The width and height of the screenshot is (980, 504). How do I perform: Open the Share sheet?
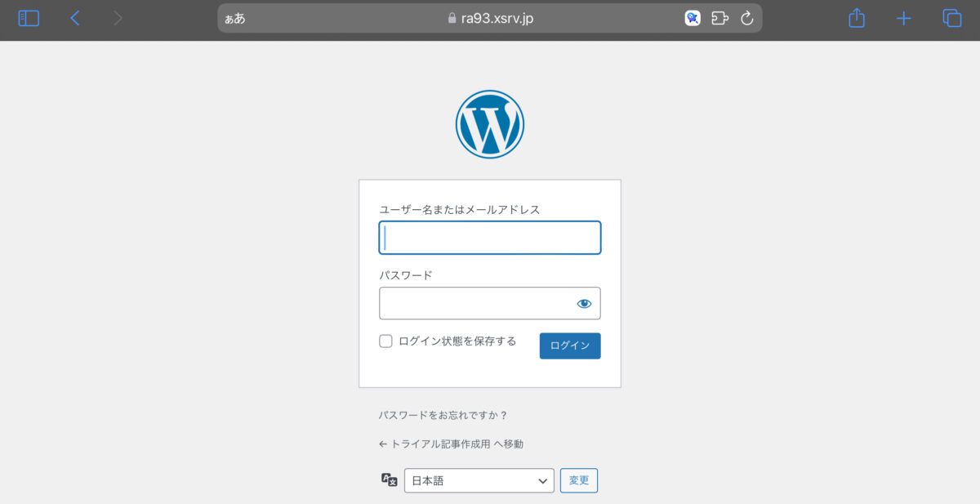click(856, 18)
